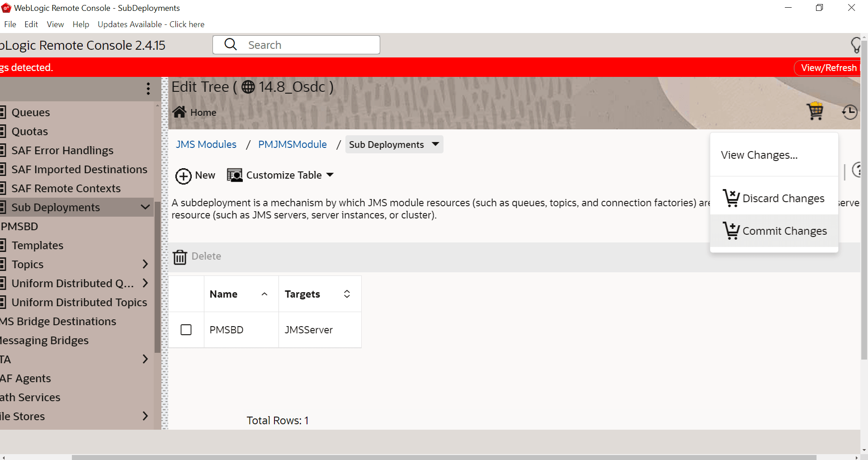This screenshot has width=868, height=460.
Task: Sort the table by Name column
Action: 264,294
